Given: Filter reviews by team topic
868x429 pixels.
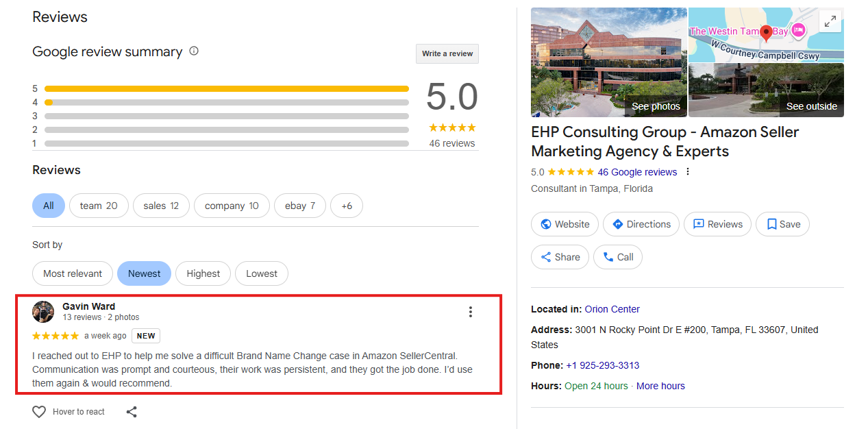Looking at the screenshot, I should pos(99,206).
